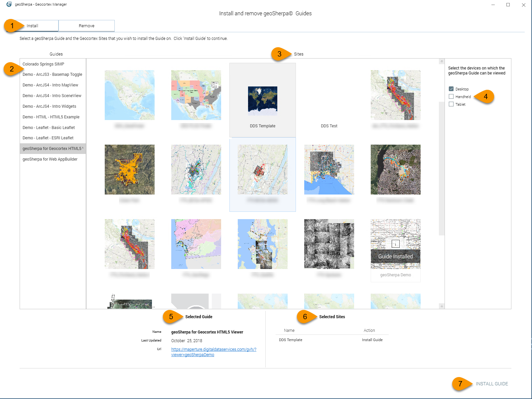Screen dimensions: 532x399
Task: Open the geoSherpaDemo viewer URL link
Action: (x=214, y=352)
